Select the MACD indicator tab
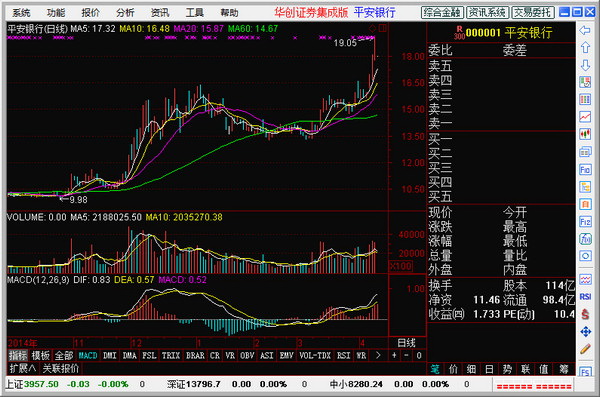Viewport: 600px width, 397px height. [88, 356]
